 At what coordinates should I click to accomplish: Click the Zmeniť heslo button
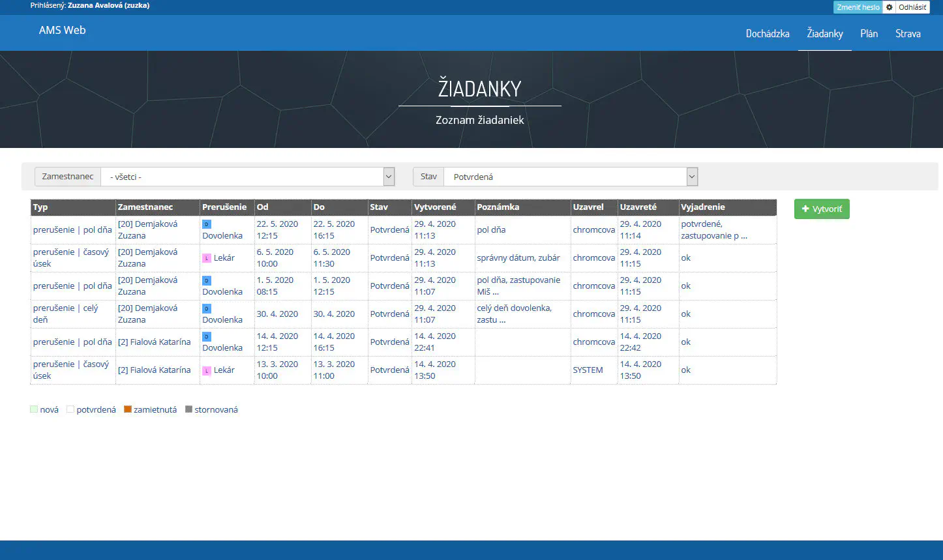[x=858, y=7]
